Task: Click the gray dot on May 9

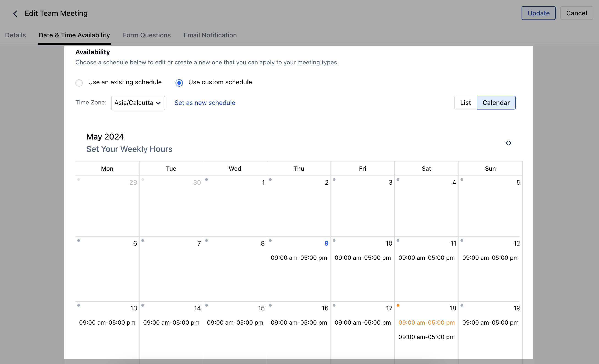Action: pos(270,241)
